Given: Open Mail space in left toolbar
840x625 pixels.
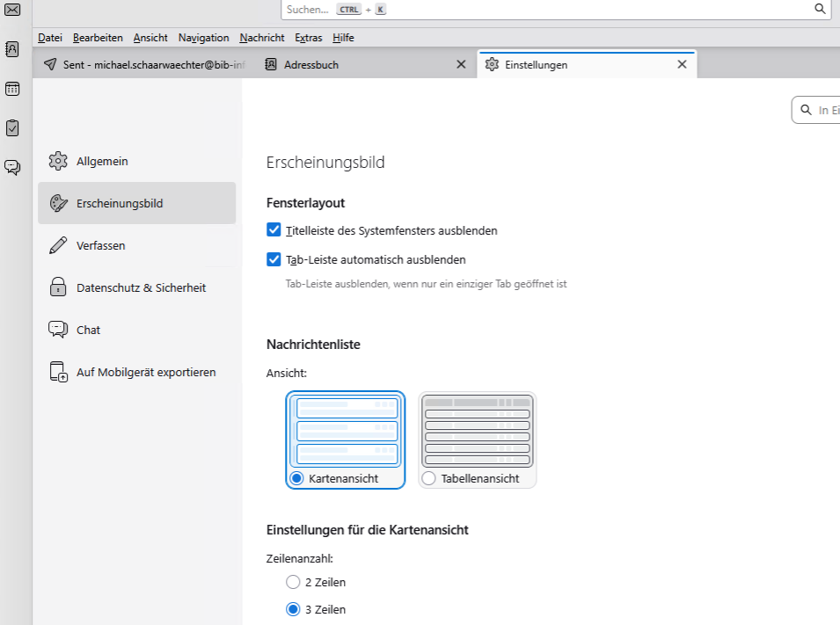Looking at the screenshot, I should pyautogui.click(x=12, y=10).
